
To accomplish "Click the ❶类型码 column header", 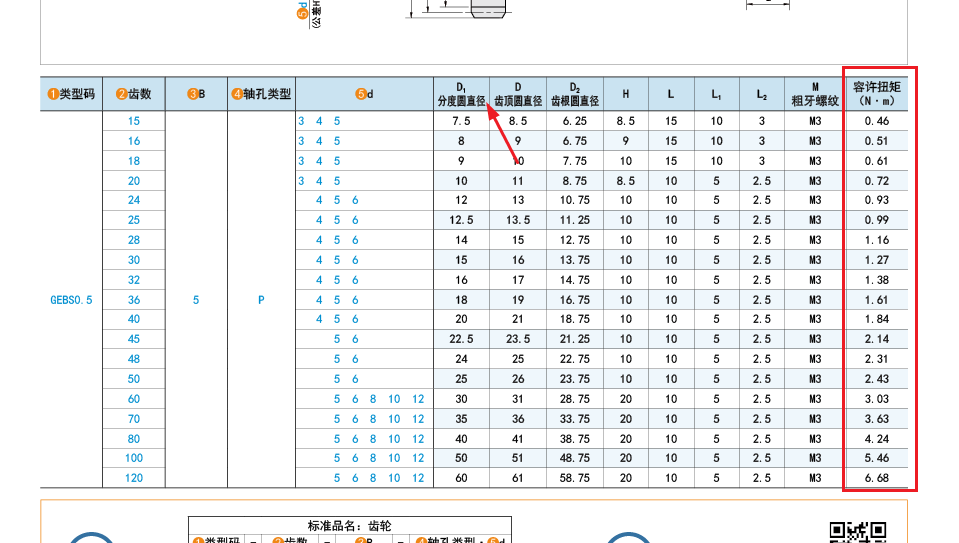I will click(x=72, y=94).
